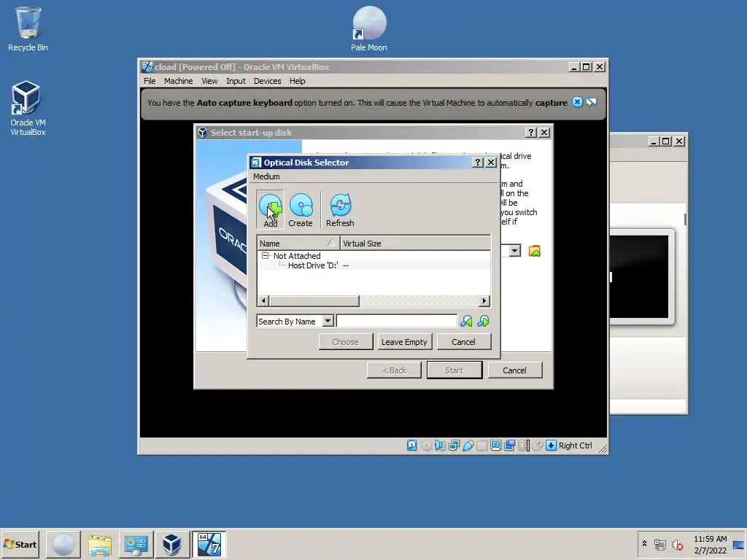The image size is (747, 560).
Task: Sort by the Name column header
Action: pyautogui.click(x=298, y=244)
